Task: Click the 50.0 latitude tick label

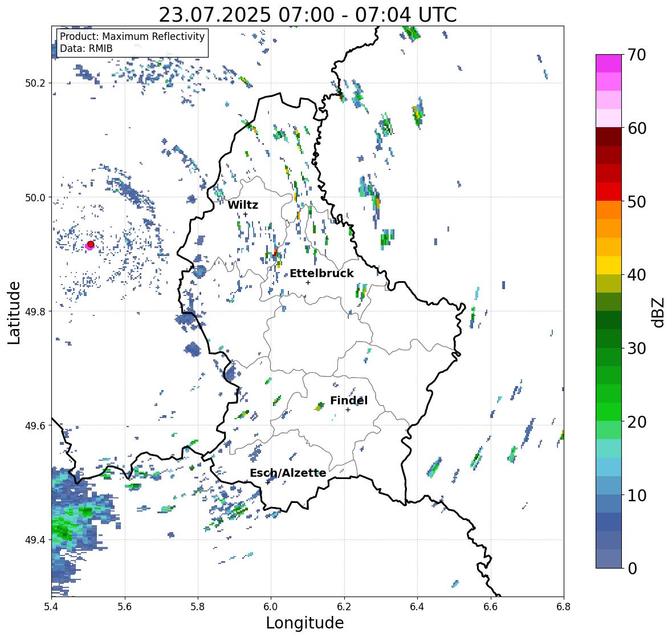Action: coord(35,198)
